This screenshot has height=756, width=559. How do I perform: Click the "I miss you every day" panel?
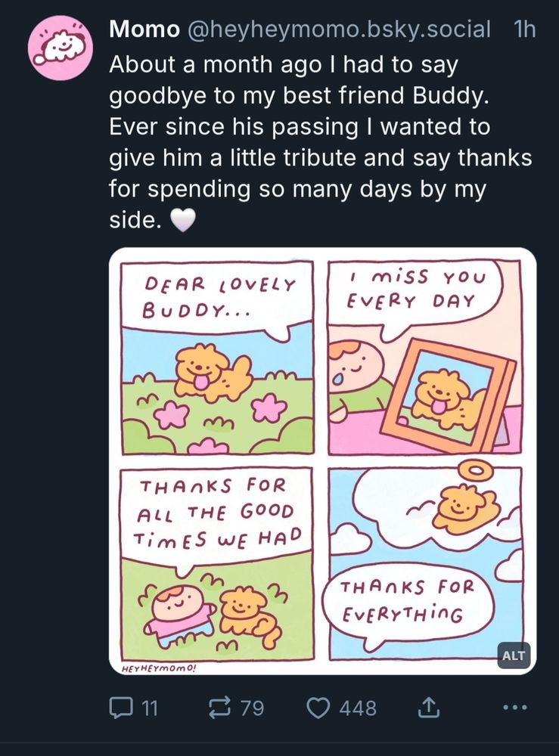[424, 357]
